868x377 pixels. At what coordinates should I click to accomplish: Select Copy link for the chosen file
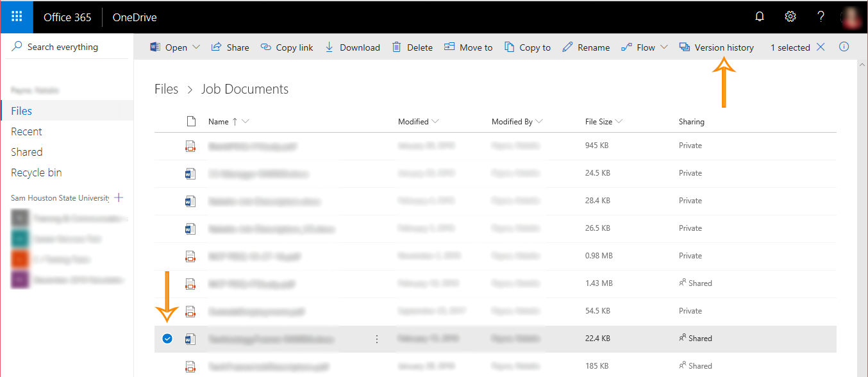tap(287, 47)
